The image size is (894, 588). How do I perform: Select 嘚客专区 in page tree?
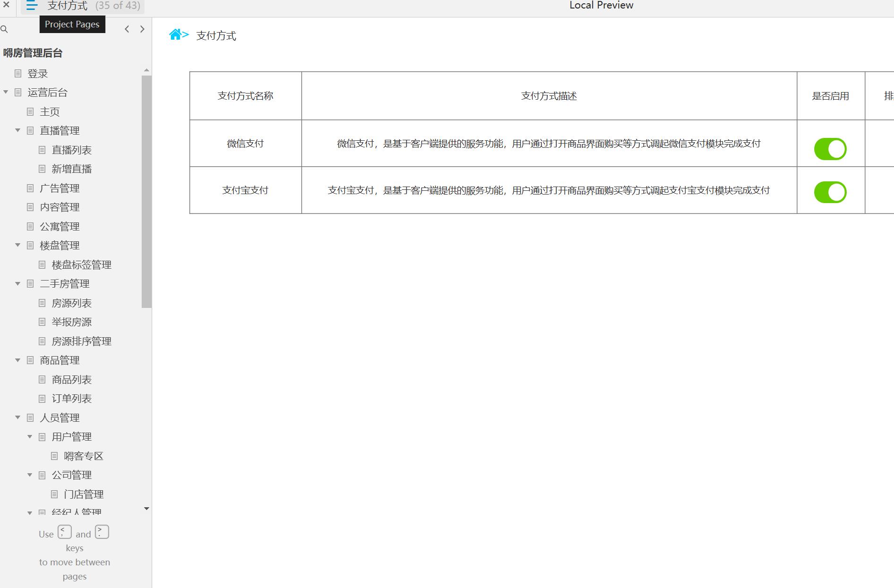[84, 456]
